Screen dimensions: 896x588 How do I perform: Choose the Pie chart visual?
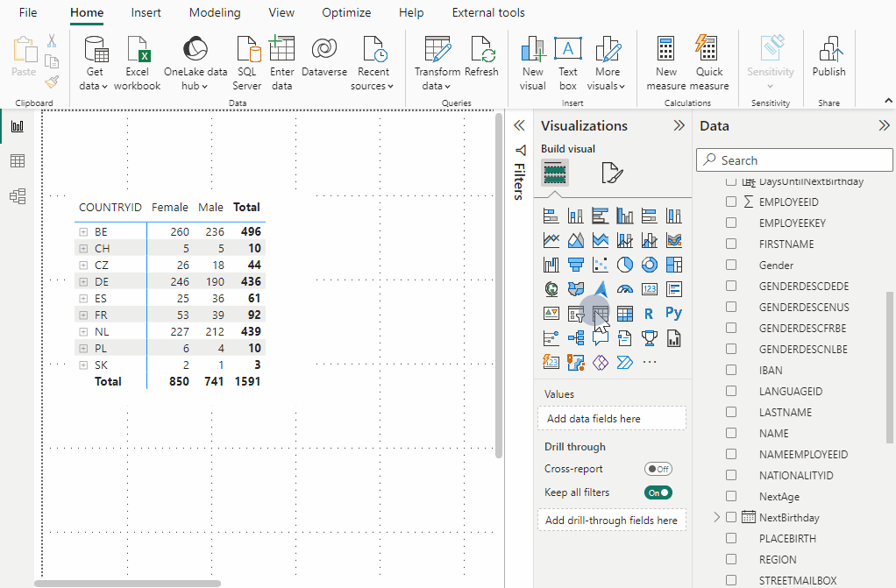point(625,265)
